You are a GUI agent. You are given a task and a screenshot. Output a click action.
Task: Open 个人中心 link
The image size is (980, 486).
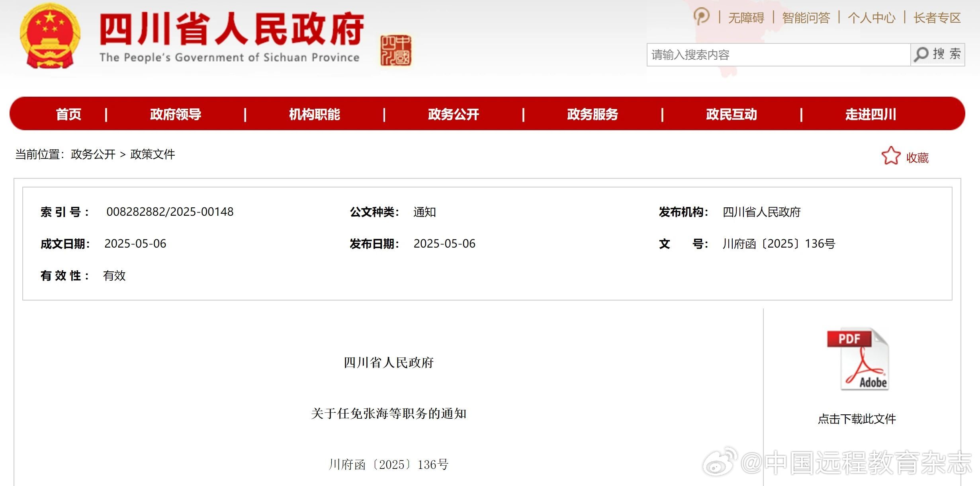pos(872,18)
